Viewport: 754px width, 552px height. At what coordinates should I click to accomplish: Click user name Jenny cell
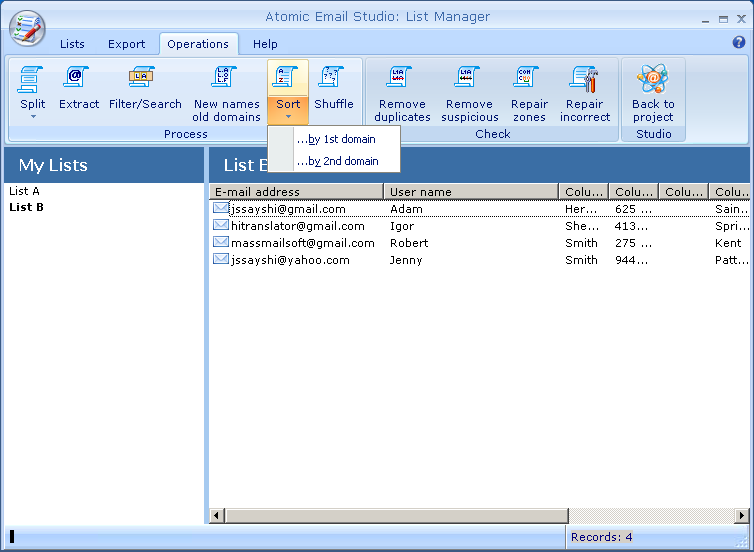(406, 260)
